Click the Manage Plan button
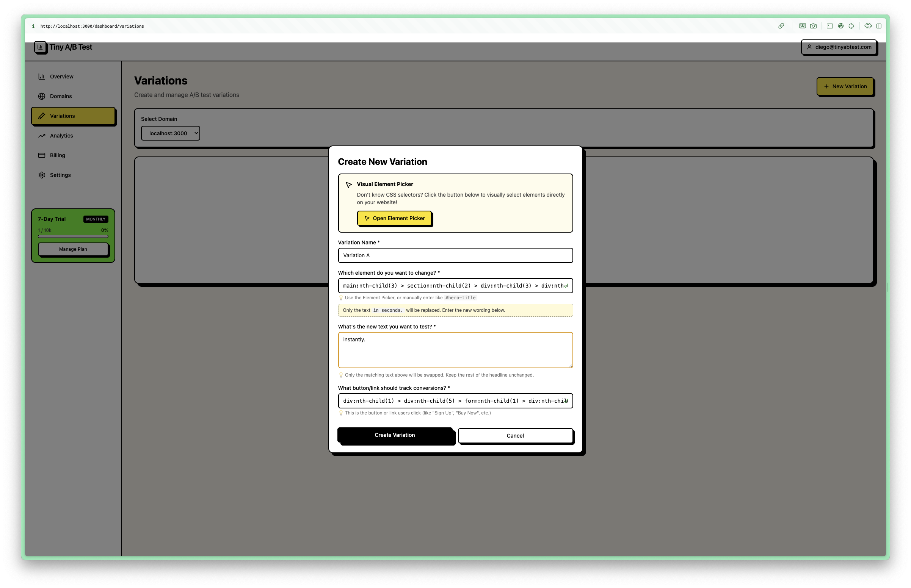Viewport: 911px width, 588px height. pyautogui.click(x=73, y=249)
